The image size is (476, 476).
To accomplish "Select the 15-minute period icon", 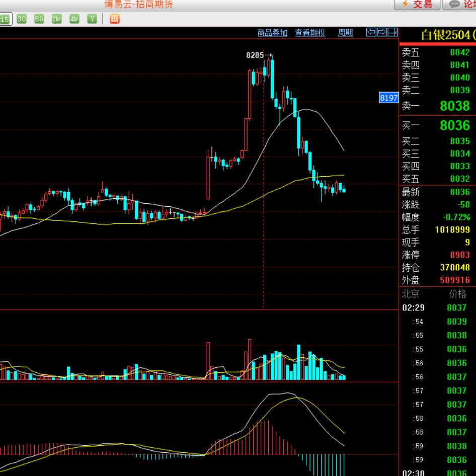I will coord(5,19).
